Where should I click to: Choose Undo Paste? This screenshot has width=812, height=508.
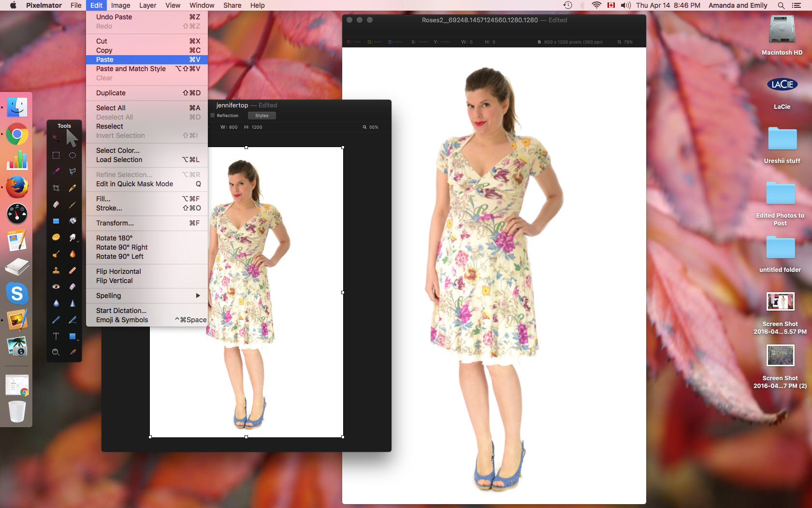pyautogui.click(x=147, y=17)
